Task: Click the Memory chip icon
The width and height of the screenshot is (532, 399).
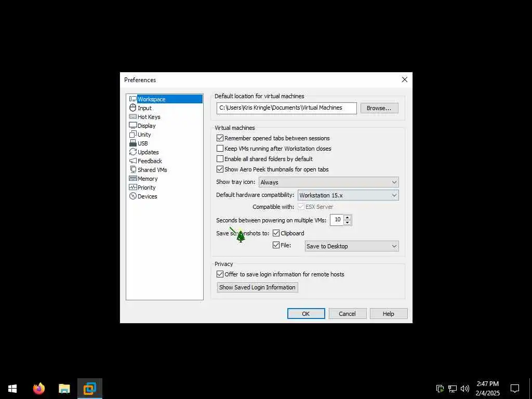Action: (x=132, y=179)
